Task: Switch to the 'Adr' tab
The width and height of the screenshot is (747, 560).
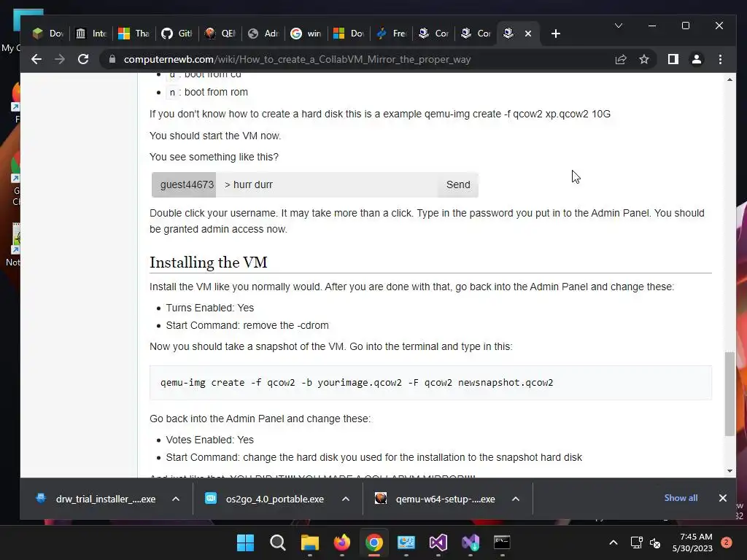Action: tap(263, 34)
